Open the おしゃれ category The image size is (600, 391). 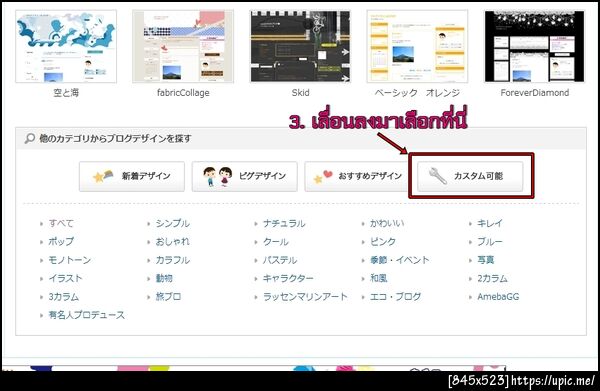173,242
